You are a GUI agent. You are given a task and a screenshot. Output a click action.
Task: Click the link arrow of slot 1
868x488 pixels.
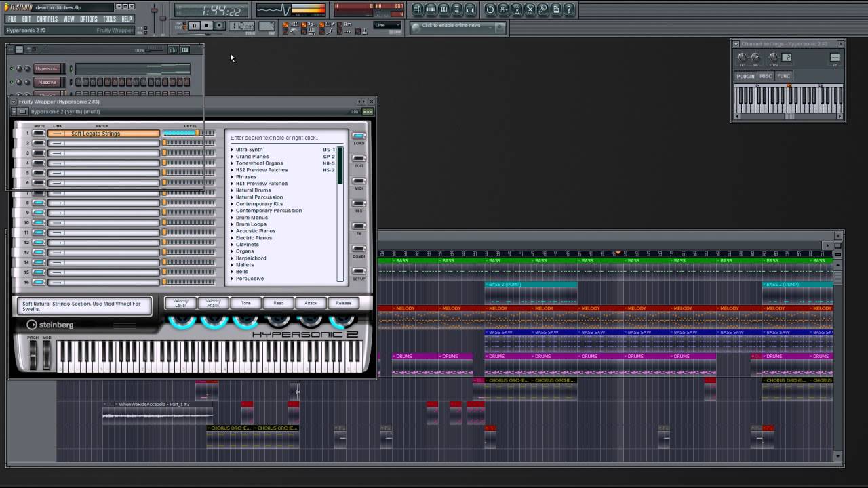(x=57, y=134)
